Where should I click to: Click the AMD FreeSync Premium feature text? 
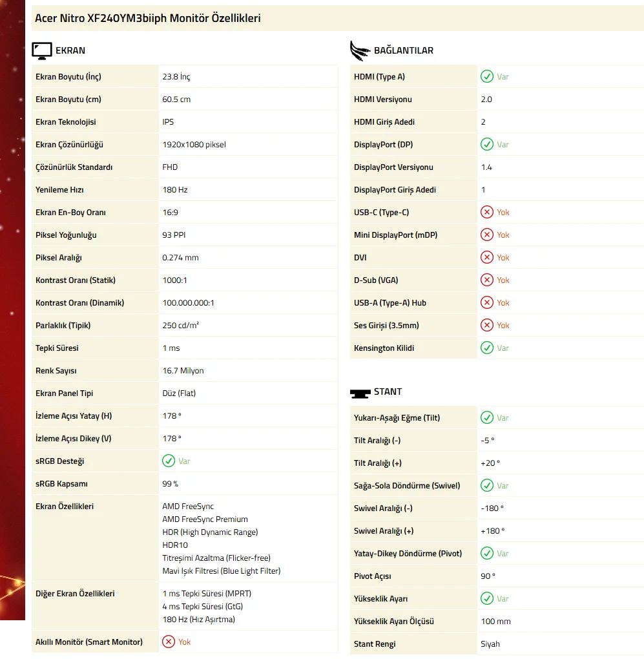point(205,519)
